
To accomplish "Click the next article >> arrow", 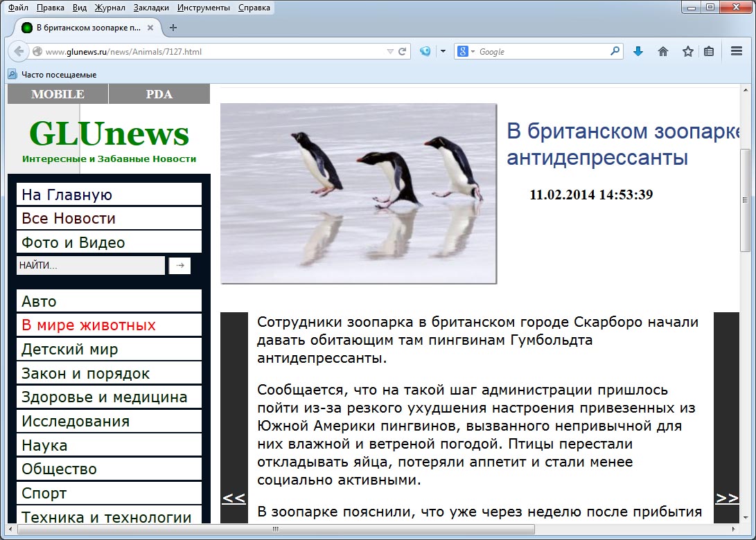I will point(726,498).
